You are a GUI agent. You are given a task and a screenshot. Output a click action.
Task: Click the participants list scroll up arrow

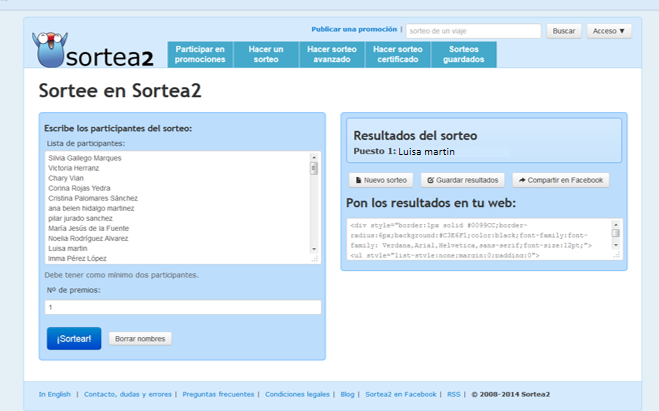click(314, 157)
